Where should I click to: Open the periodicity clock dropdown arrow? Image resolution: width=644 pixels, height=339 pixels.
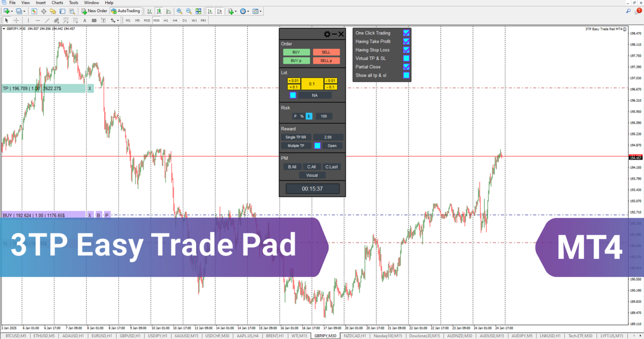pyautogui.click(x=248, y=11)
